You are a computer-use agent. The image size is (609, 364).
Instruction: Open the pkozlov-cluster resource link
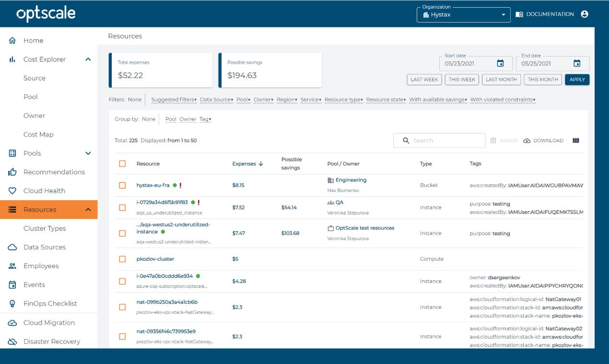pos(155,259)
